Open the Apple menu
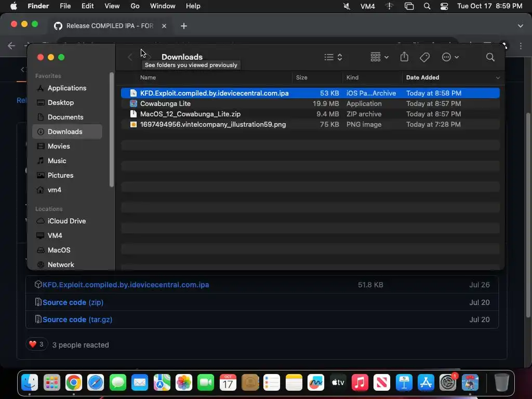 (x=14, y=6)
